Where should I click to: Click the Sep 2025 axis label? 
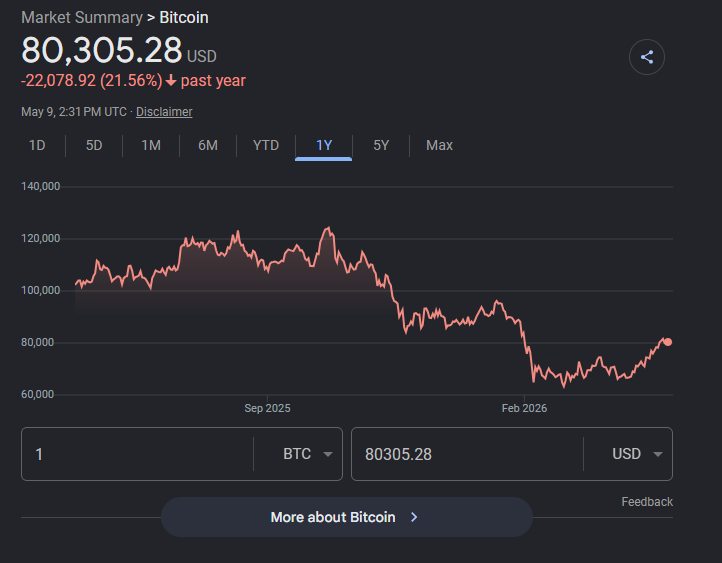coord(267,408)
